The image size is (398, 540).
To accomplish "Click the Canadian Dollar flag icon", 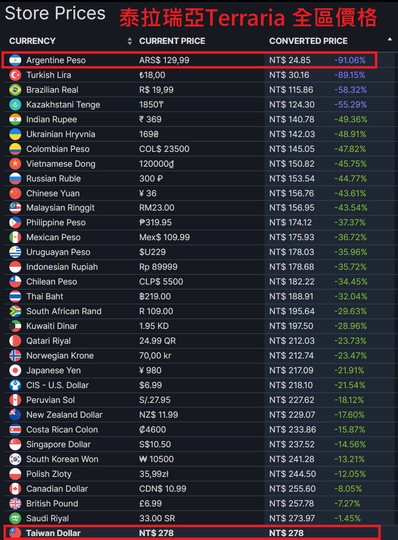I will tap(15, 489).
